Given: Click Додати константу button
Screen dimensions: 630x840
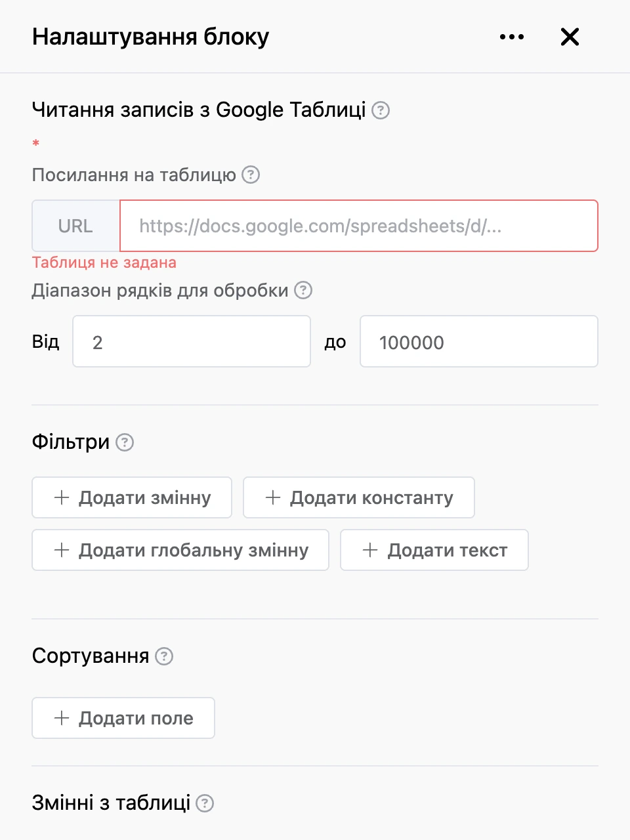Looking at the screenshot, I should pyautogui.click(x=359, y=497).
